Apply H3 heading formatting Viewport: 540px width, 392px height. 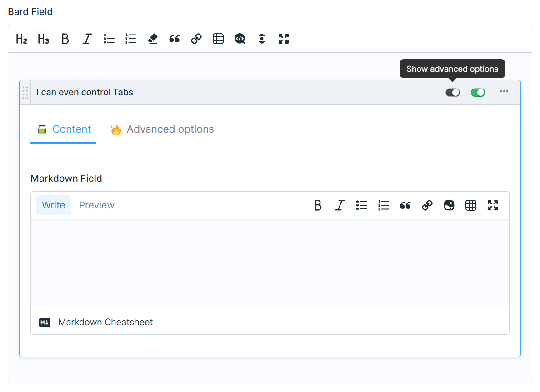tap(43, 39)
